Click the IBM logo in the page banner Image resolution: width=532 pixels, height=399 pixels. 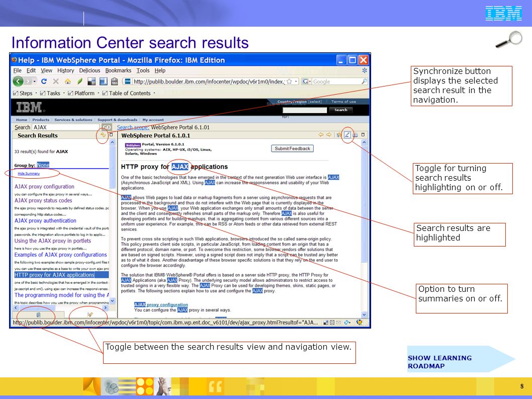[x=29, y=107]
